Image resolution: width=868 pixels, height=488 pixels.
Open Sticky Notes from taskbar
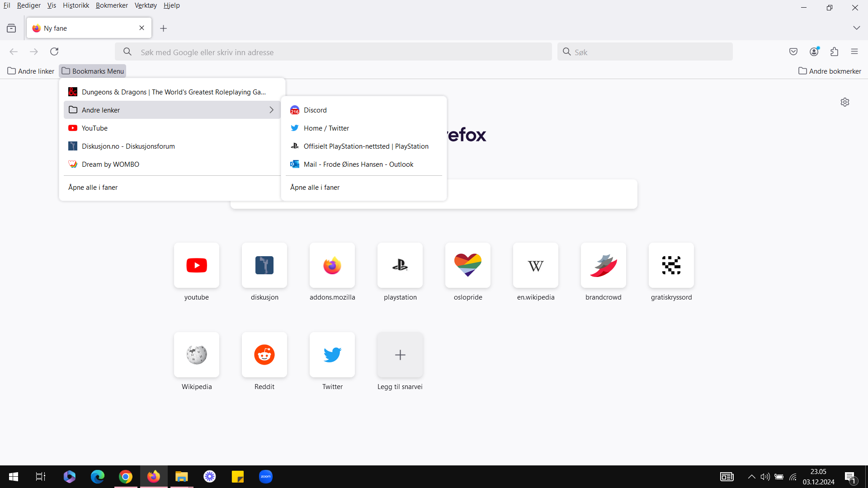[238, 476]
